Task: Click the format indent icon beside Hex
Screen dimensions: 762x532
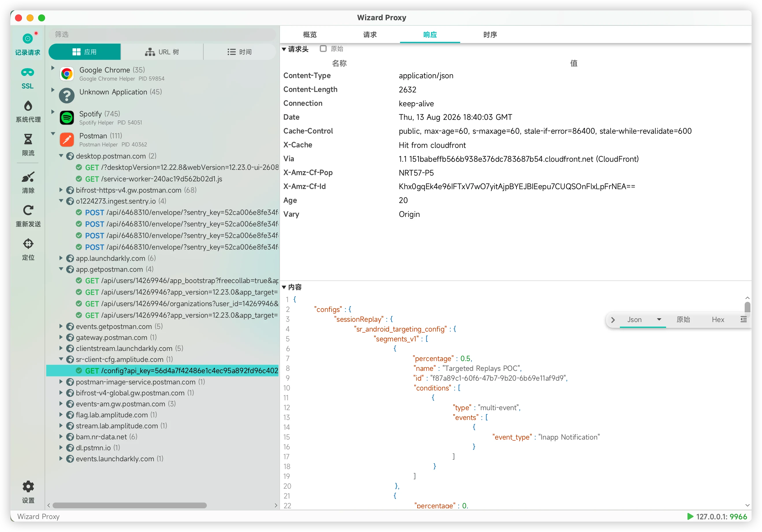Action: [x=744, y=319]
